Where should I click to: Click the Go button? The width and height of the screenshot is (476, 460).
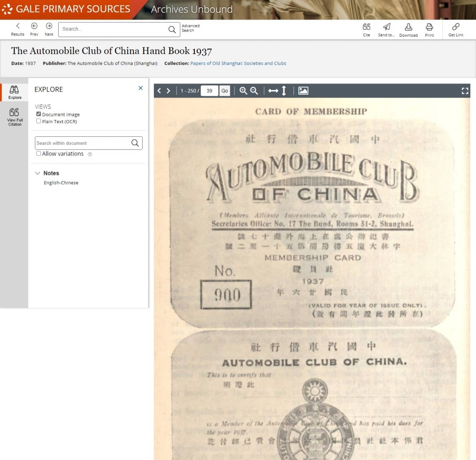click(x=224, y=91)
